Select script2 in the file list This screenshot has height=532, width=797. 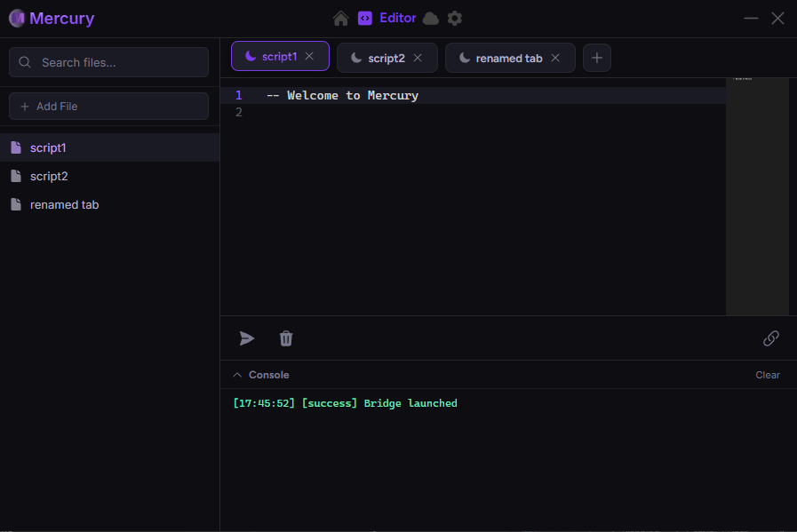coord(110,176)
